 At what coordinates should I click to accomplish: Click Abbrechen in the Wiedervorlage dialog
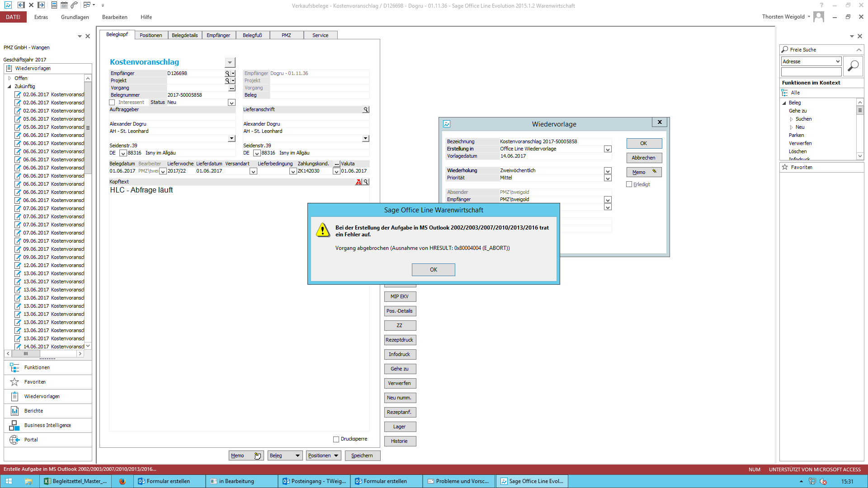(643, 158)
